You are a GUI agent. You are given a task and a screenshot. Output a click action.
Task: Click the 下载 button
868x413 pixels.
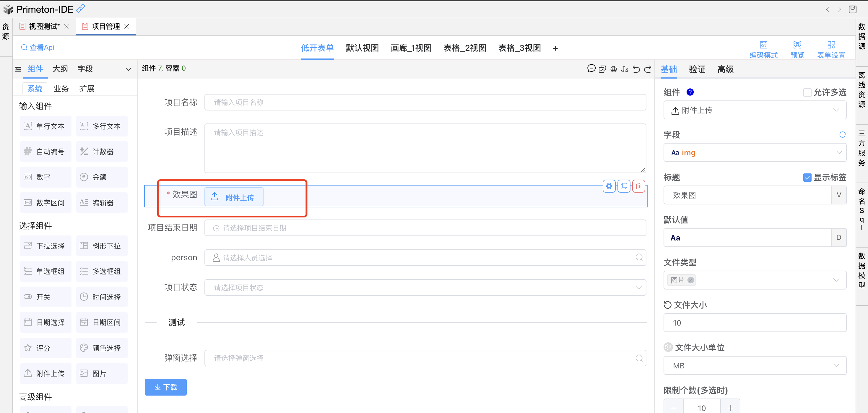(165, 387)
